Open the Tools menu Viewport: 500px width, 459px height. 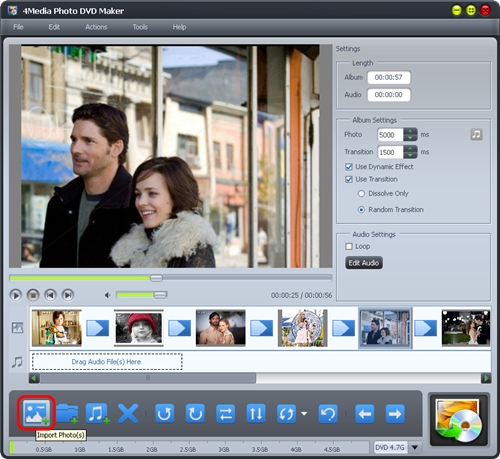coord(140,27)
